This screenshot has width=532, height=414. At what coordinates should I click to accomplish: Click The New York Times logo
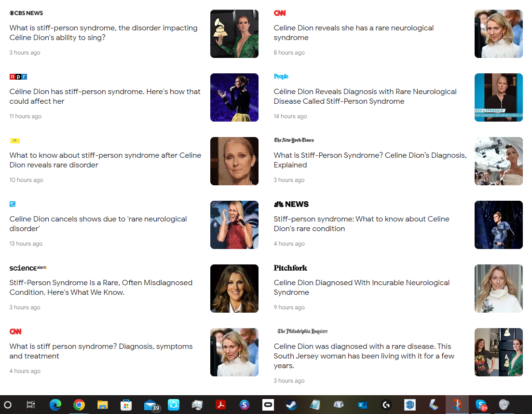[294, 140]
